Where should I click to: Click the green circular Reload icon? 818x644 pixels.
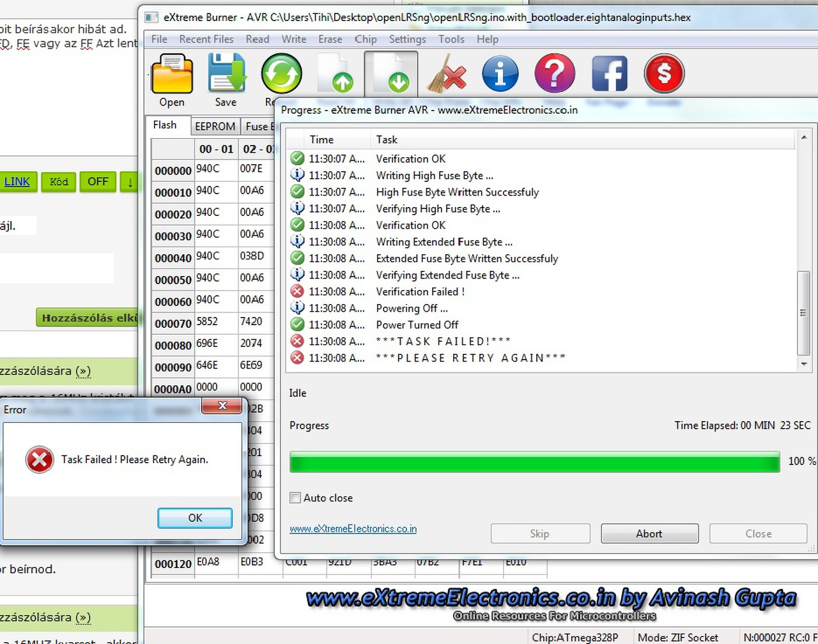(x=281, y=73)
